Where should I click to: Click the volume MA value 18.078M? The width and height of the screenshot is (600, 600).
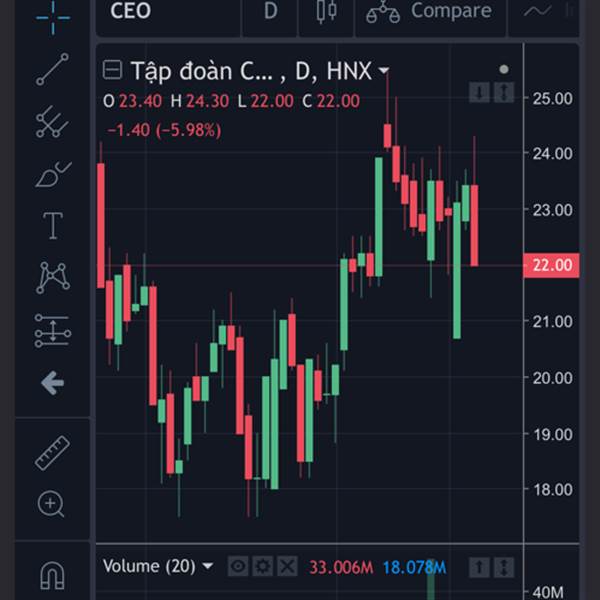[414, 567]
